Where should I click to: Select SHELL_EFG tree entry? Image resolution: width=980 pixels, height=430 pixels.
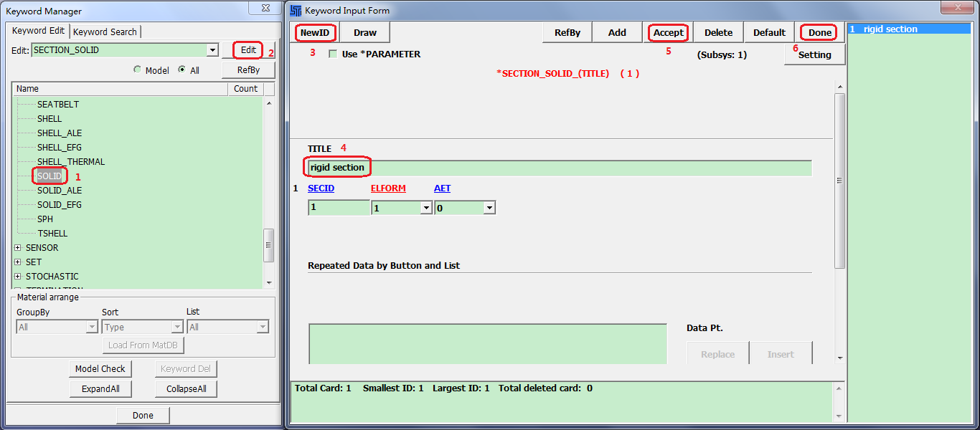[x=60, y=148]
